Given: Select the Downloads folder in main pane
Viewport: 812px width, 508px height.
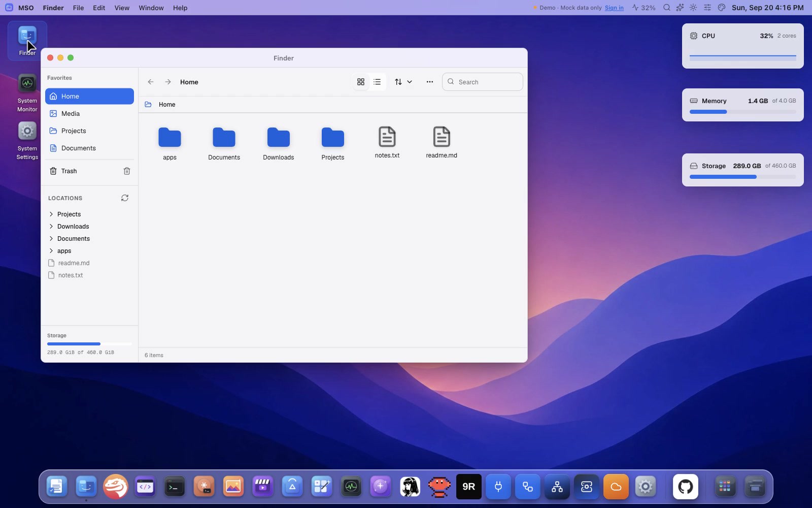Looking at the screenshot, I should pyautogui.click(x=279, y=143).
